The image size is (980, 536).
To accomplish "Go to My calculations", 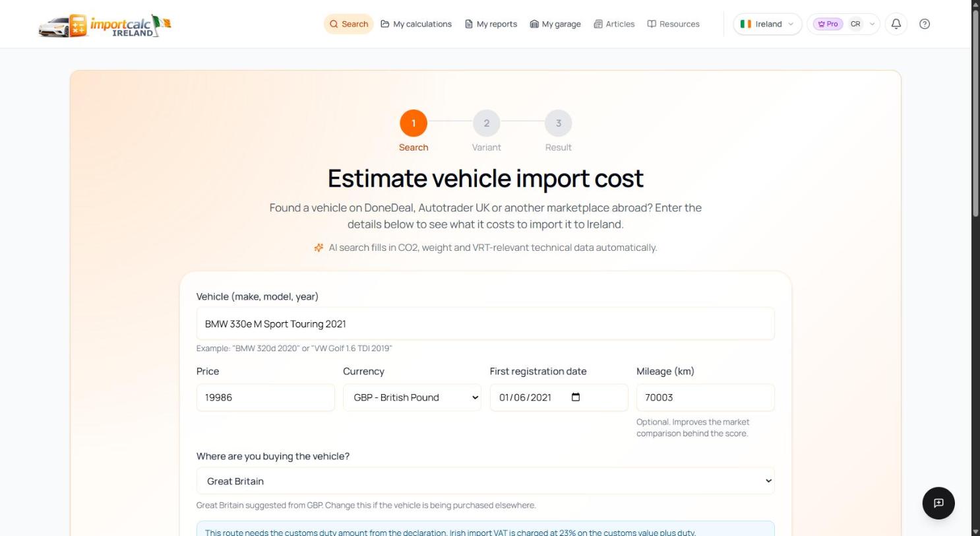I will [416, 24].
